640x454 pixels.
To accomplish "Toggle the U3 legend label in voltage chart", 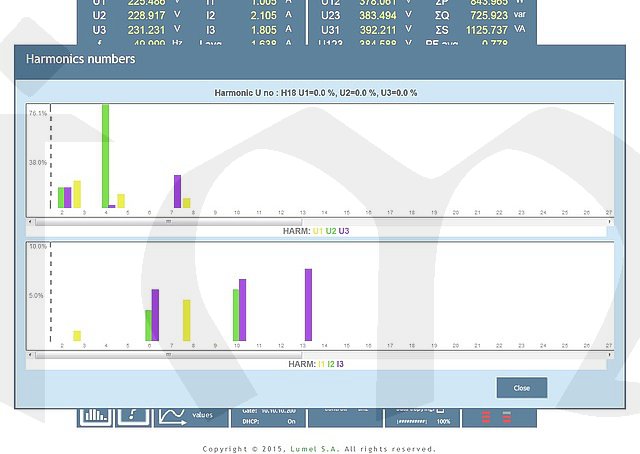I will pyautogui.click(x=344, y=231).
